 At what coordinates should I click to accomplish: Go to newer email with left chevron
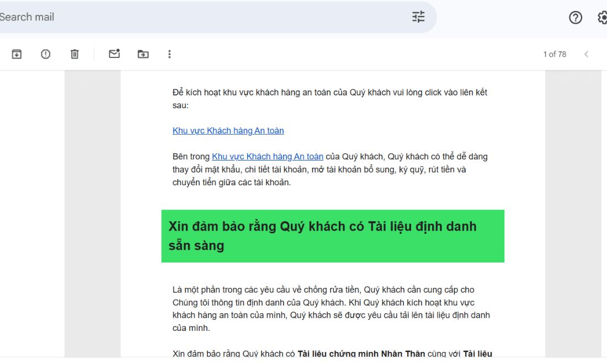pos(586,54)
